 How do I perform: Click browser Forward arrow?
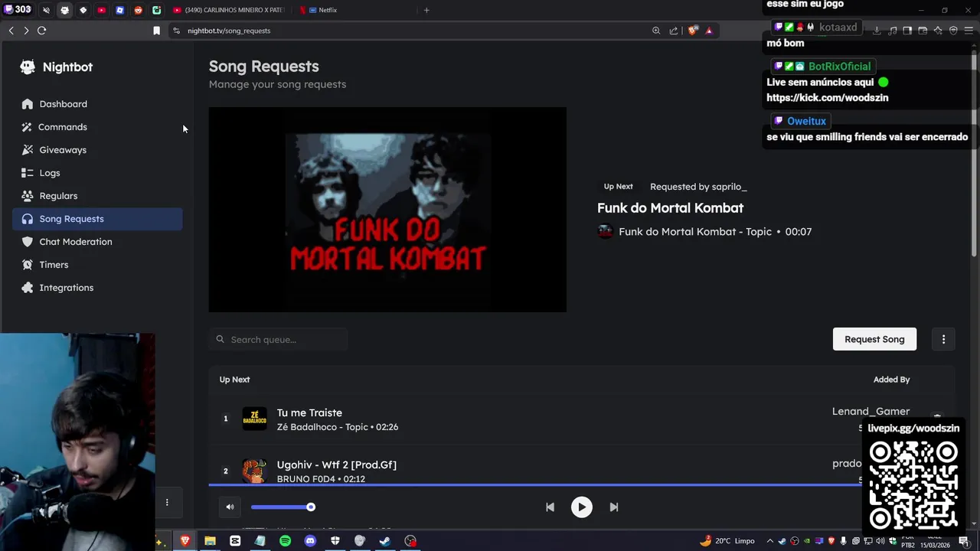point(26,31)
